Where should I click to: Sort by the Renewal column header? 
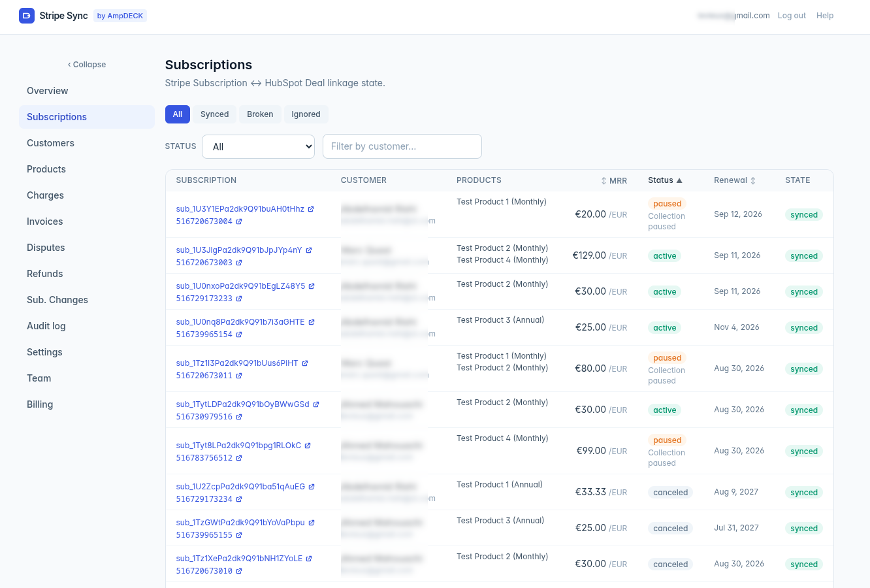pos(735,180)
